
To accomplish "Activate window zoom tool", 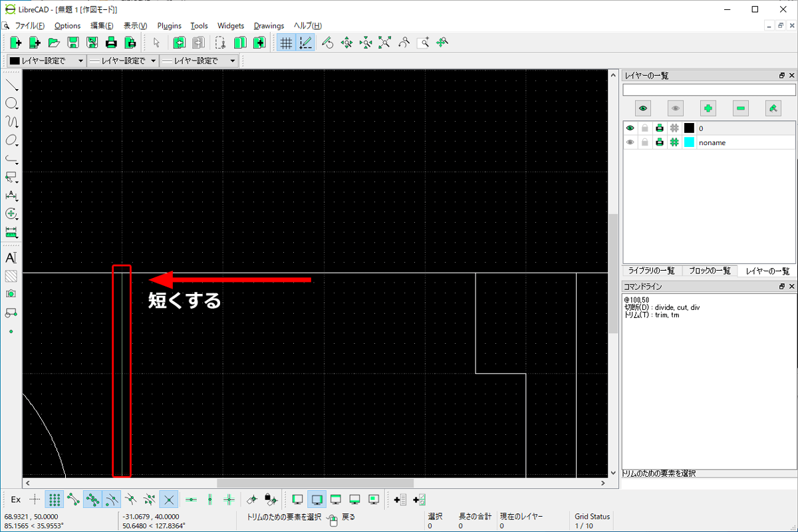I will [423, 43].
